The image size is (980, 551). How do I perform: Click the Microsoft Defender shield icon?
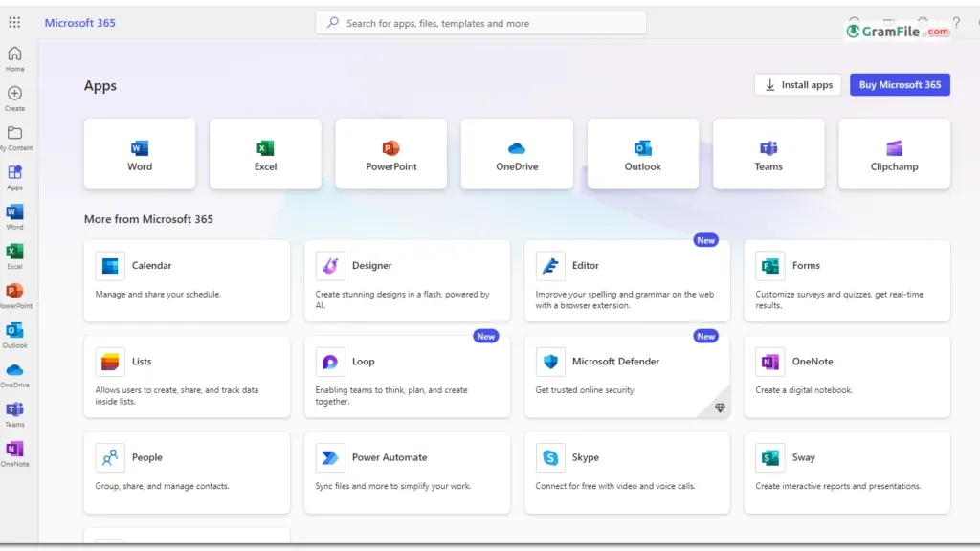pos(550,362)
